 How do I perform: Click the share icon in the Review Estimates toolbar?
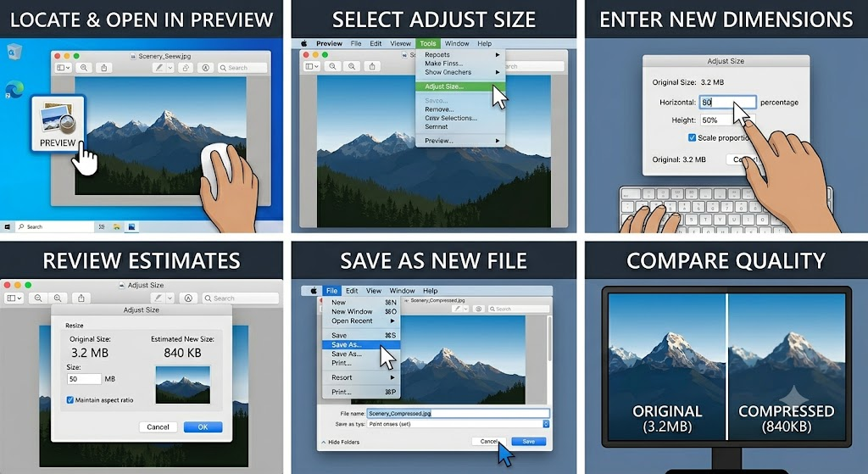(x=81, y=298)
